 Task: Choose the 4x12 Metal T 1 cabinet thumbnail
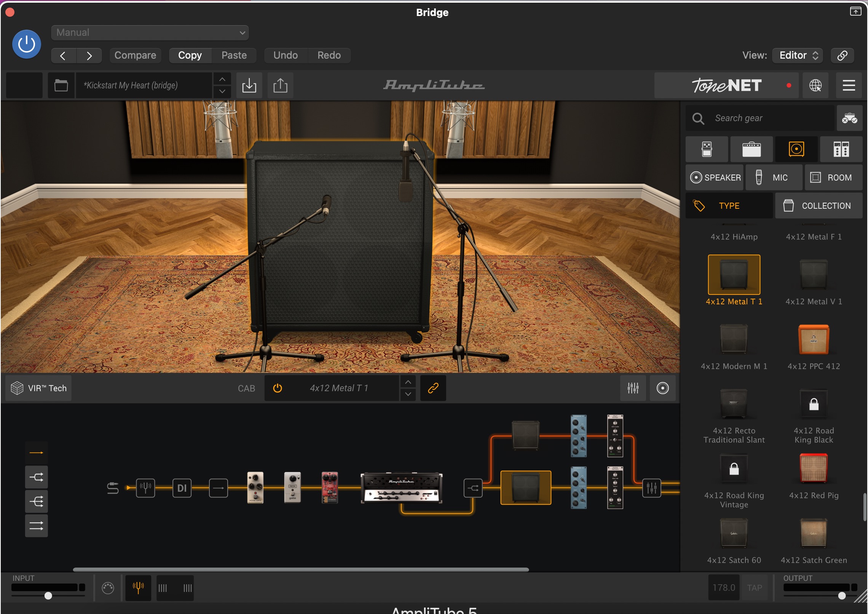[x=734, y=275]
